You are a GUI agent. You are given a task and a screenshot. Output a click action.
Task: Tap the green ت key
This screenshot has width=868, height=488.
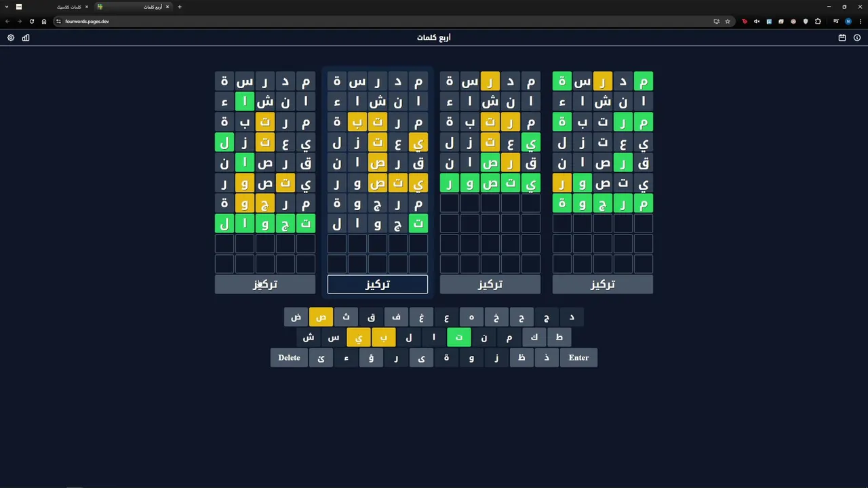point(459,338)
